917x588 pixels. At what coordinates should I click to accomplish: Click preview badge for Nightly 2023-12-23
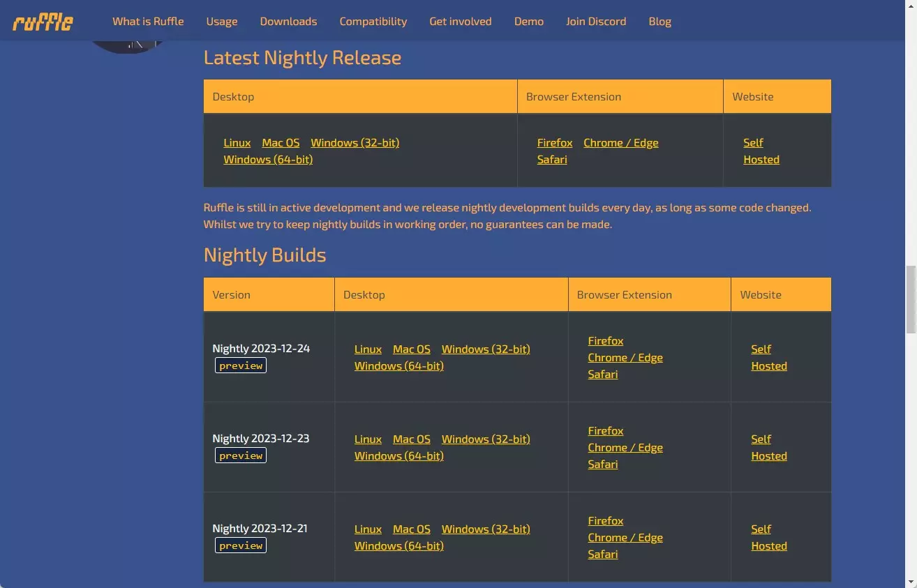(x=241, y=455)
